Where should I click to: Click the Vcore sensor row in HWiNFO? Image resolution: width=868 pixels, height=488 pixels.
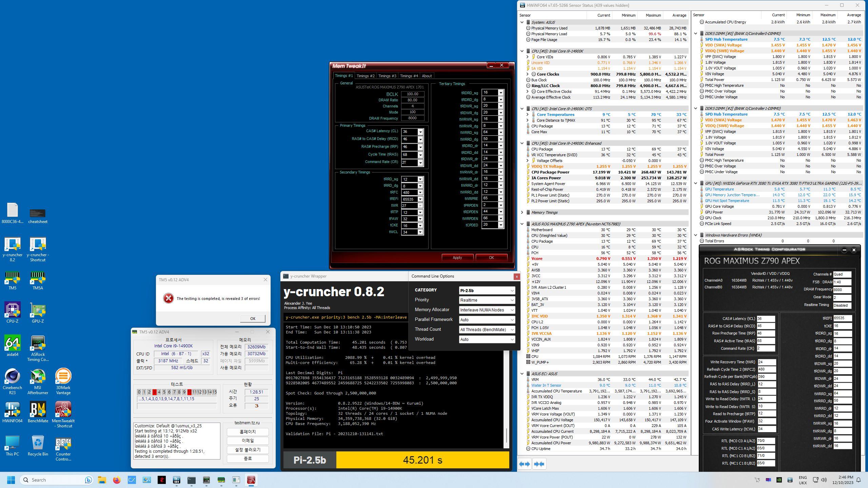pos(607,259)
